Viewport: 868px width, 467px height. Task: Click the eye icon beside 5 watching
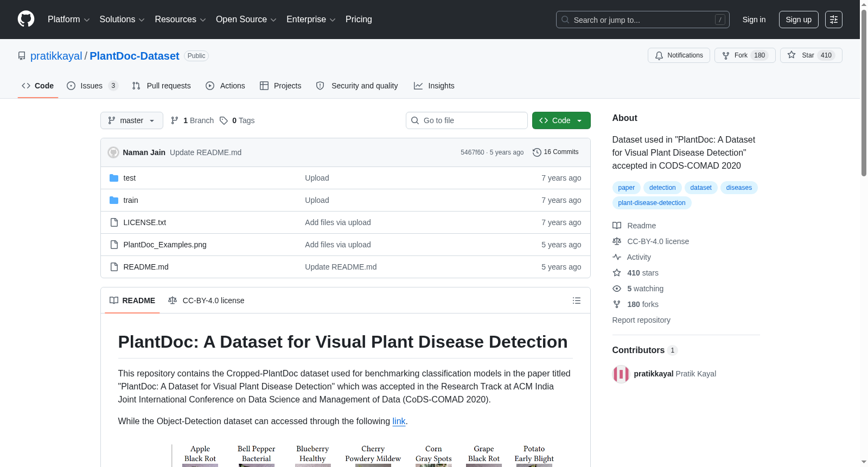click(x=617, y=289)
